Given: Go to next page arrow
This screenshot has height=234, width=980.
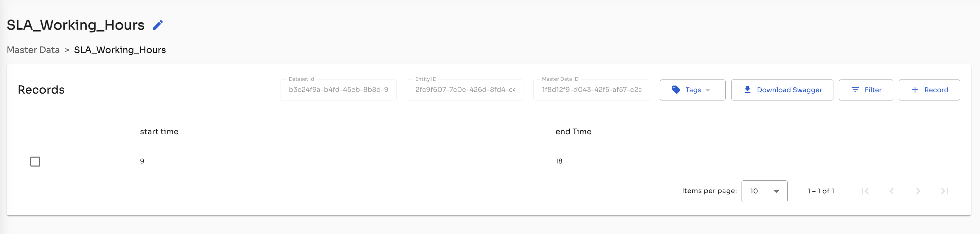Looking at the screenshot, I should point(918,191).
